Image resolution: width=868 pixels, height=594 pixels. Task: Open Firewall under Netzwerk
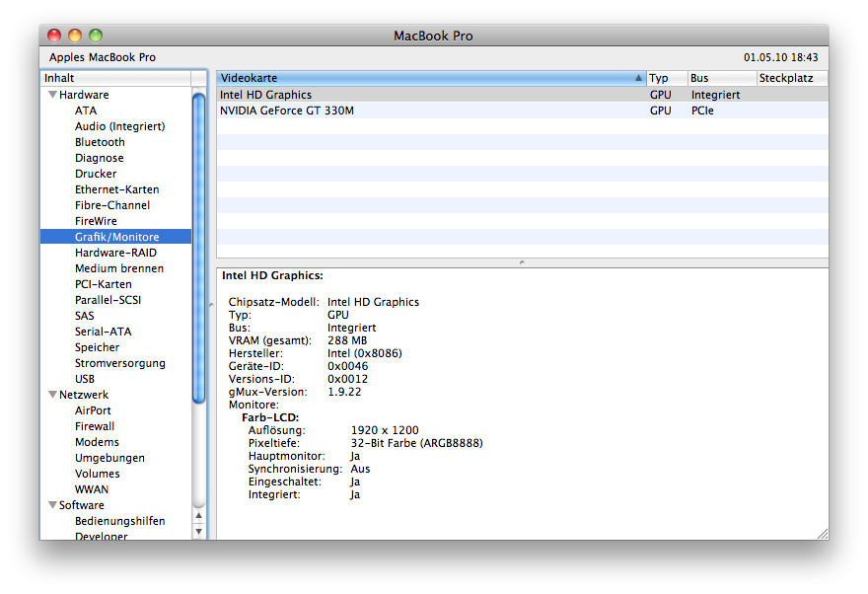[x=95, y=426]
